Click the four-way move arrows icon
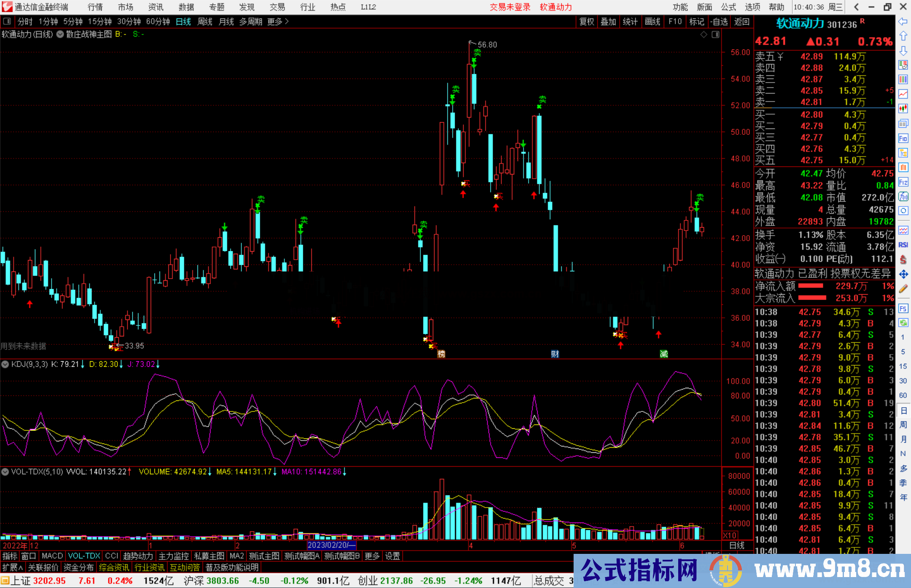Image resolution: width=911 pixels, height=588 pixels. pyautogui.click(x=903, y=274)
